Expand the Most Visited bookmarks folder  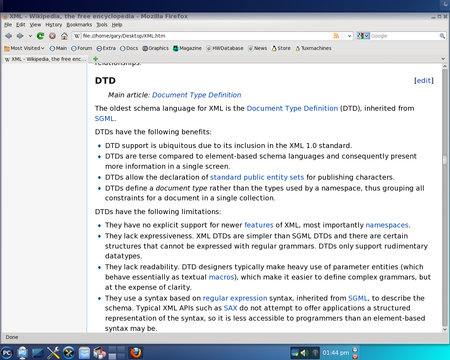pyautogui.click(x=24, y=48)
